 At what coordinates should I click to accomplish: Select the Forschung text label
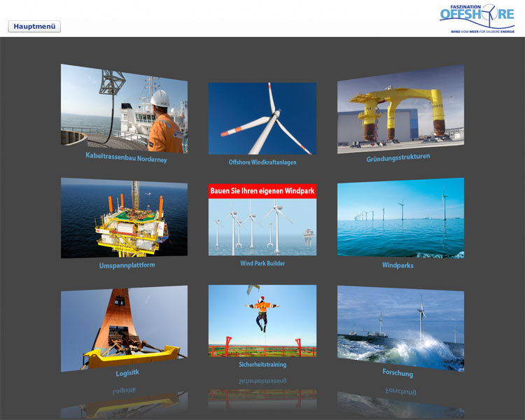pyautogui.click(x=398, y=373)
